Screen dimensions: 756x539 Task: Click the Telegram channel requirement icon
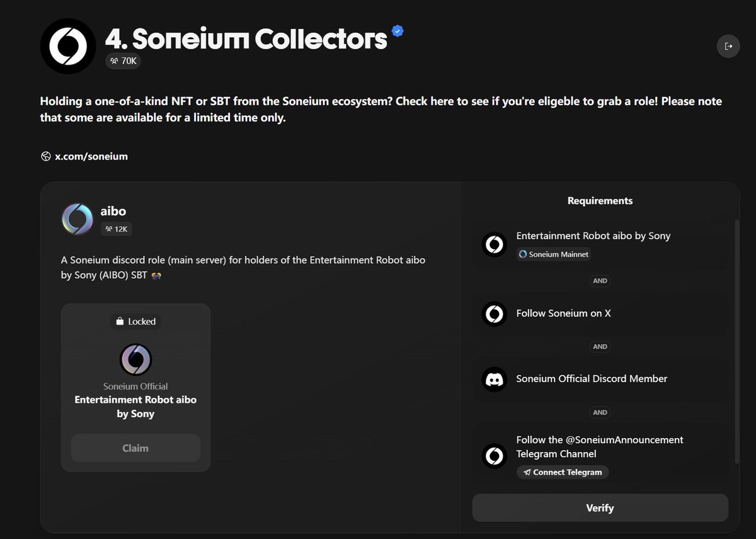[495, 456]
